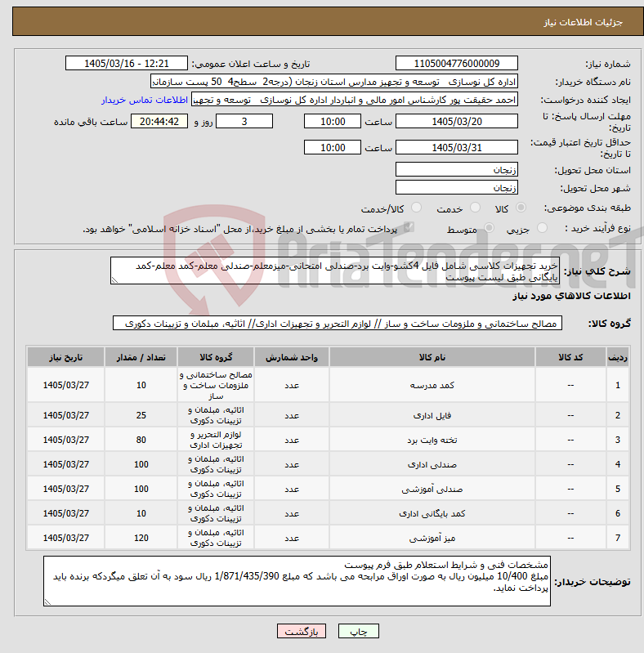Click the صندلی اداری item name

tap(432, 465)
